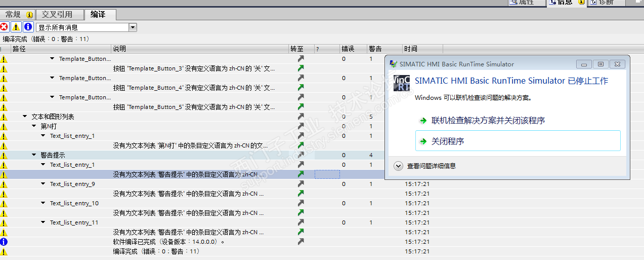
Task: Open the 属性 inspector tab
Action: (x=526, y=2)
